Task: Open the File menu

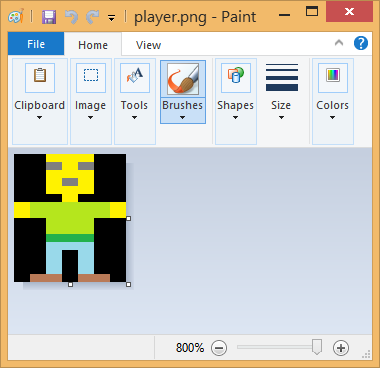Action: (36, 44)
